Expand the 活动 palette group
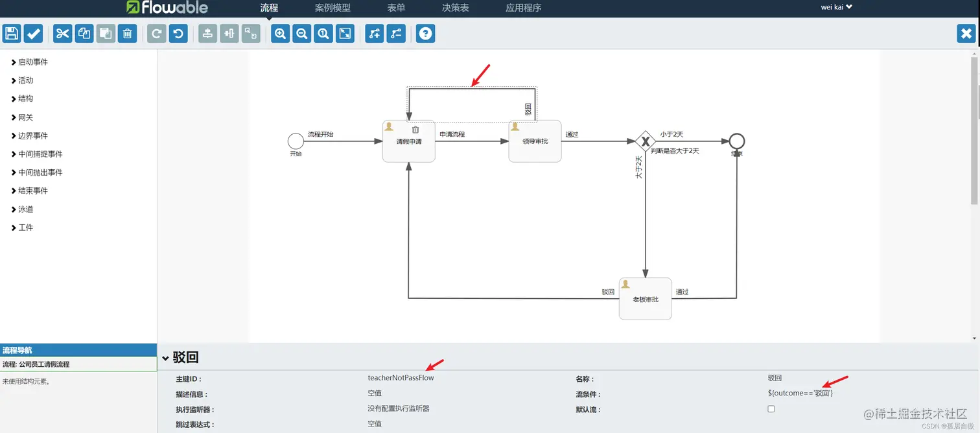 22,80
